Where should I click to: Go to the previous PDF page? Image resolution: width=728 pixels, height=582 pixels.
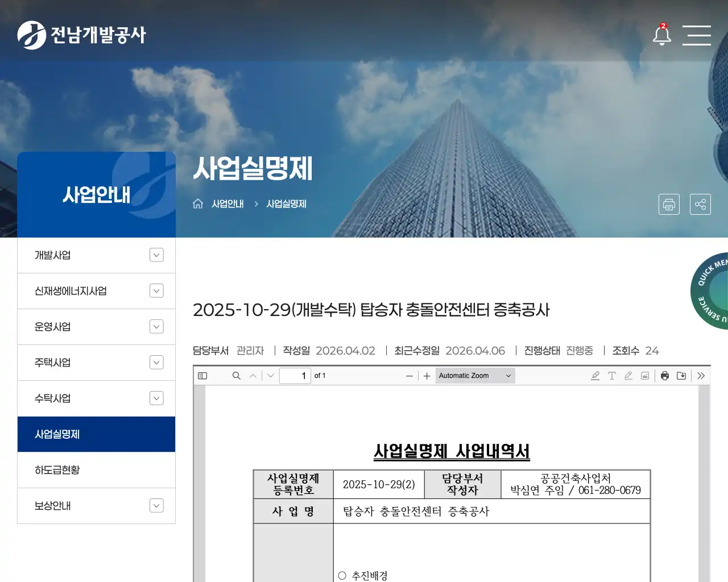[x=253, y=376]
